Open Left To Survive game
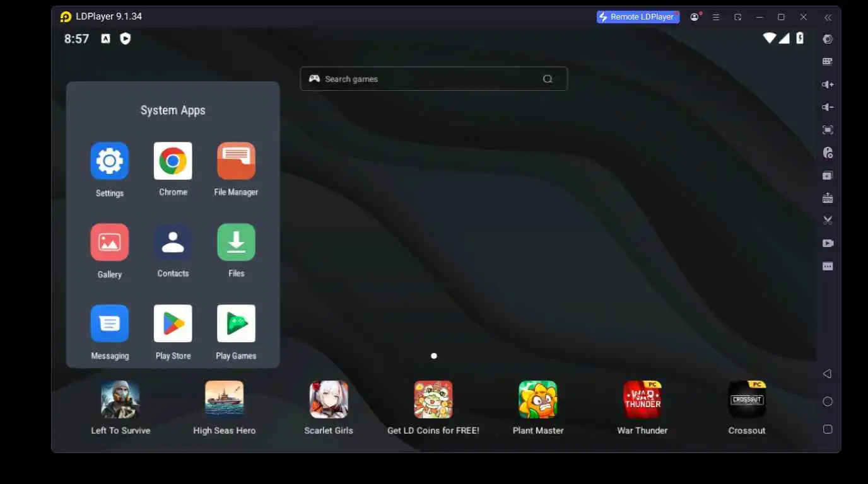This screenshot has width=868, height=484. [120, 400]
